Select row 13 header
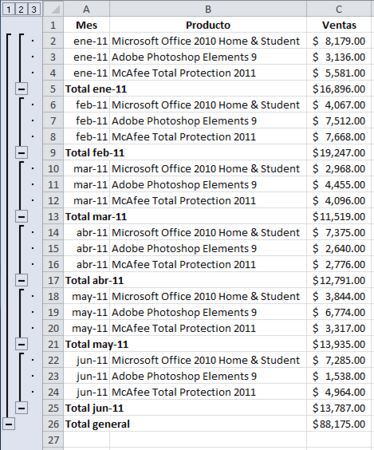Viewport: 374px width, 450px height. point(53,217)
